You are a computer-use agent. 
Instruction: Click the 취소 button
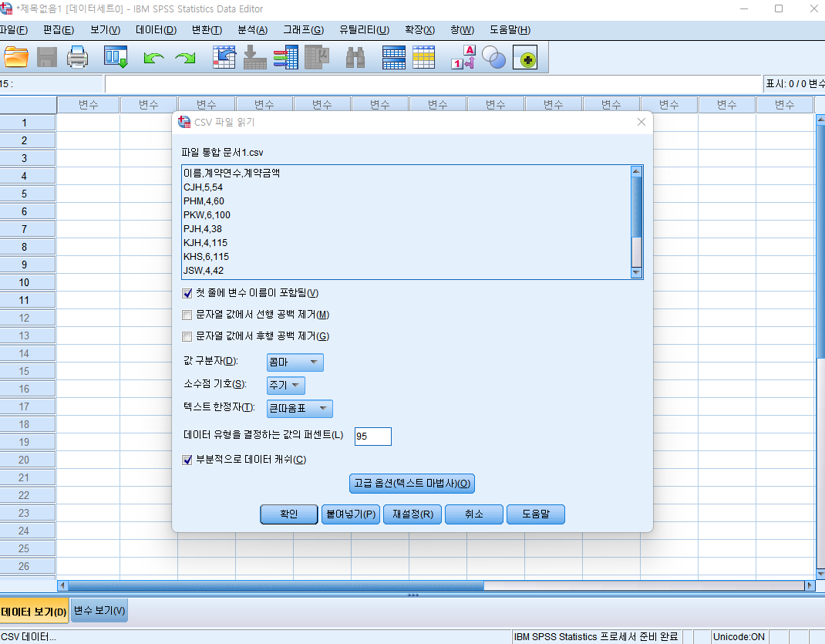point(474,514)
